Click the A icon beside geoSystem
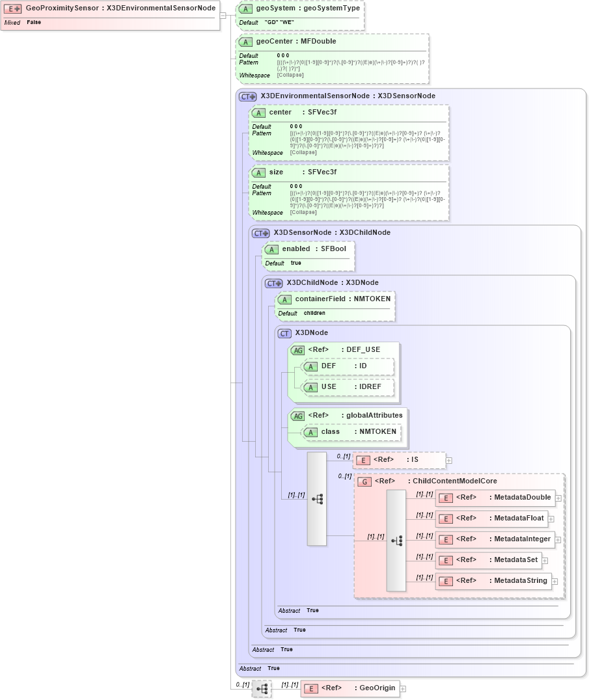Viewport: 589px width, 700px height. [x=245, y=8]
